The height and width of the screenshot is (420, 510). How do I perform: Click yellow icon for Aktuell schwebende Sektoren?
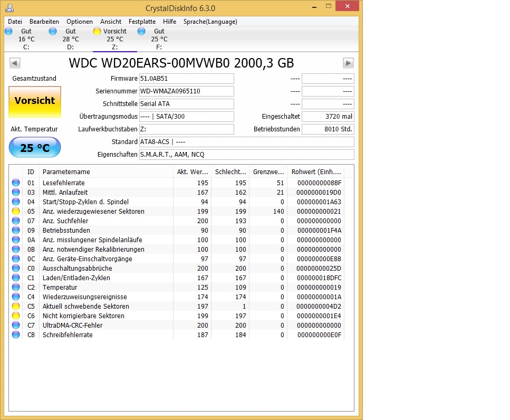pyautogui.click(x=16, y=306)
